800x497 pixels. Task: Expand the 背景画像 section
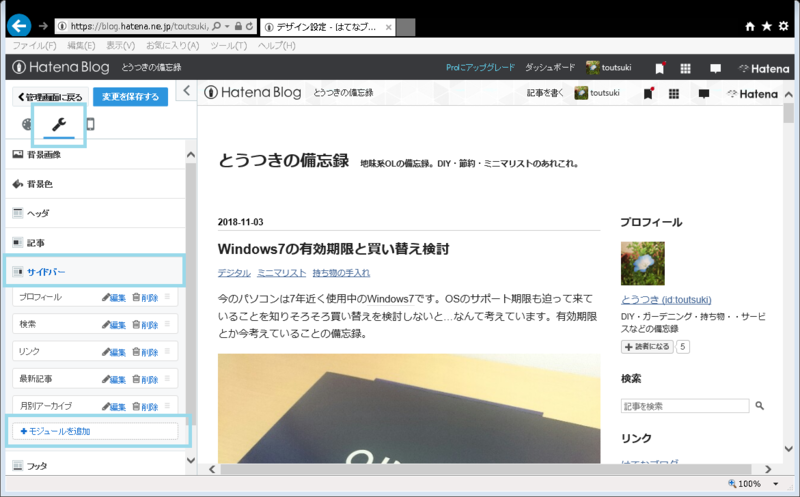(x=95, y=155)
